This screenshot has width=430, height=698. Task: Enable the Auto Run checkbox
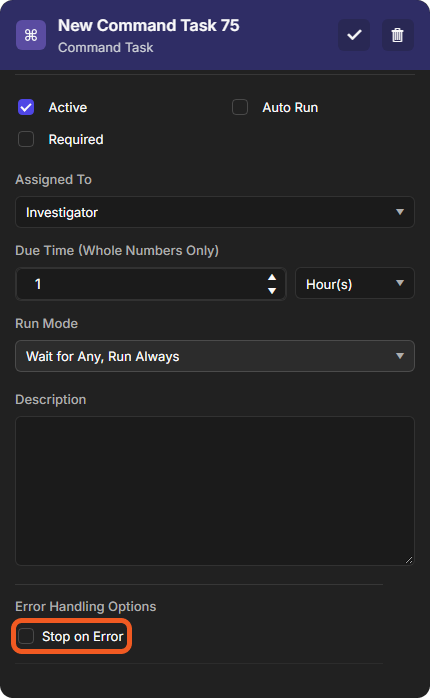coord(240,107)
